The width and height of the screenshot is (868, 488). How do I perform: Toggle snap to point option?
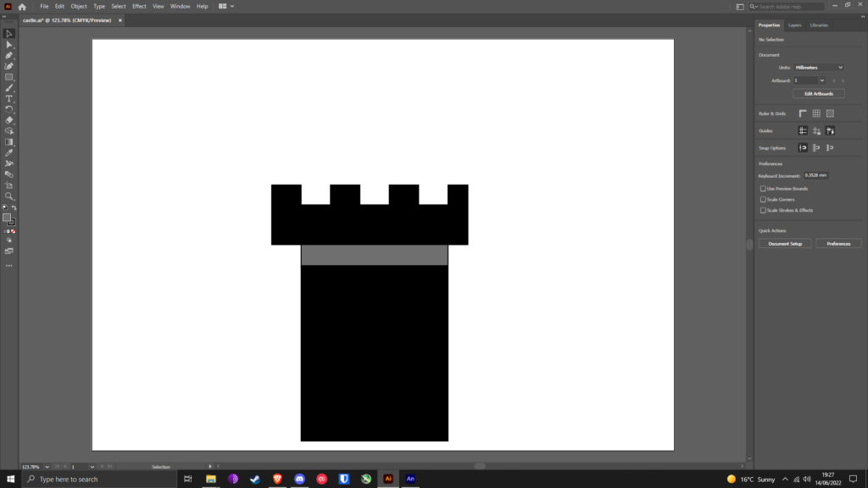coord(803,147)
